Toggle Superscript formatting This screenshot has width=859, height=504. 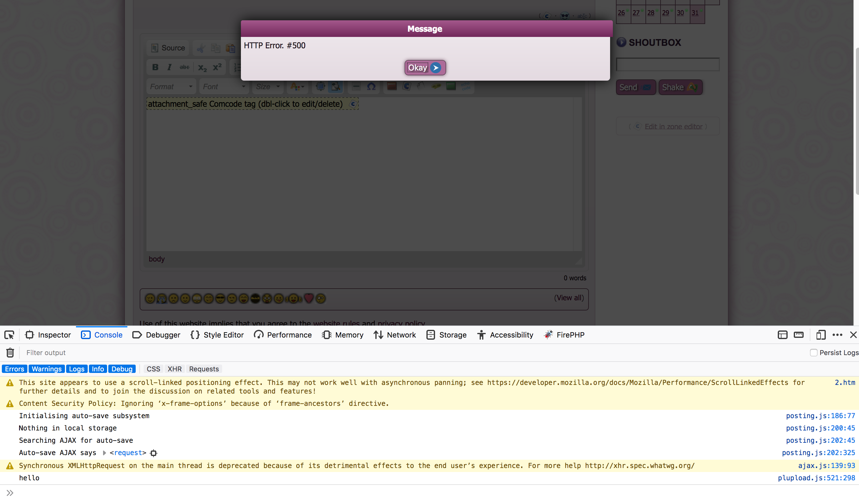click(217, 67)
